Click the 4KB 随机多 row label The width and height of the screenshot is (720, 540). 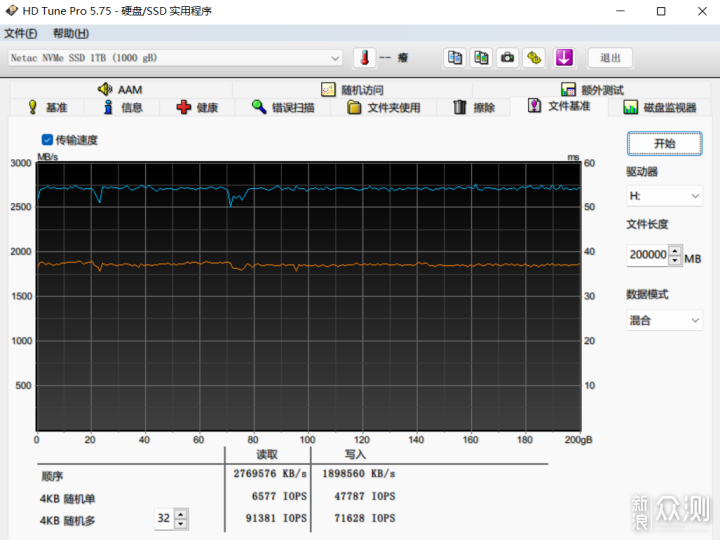click(x=68, y=521)
